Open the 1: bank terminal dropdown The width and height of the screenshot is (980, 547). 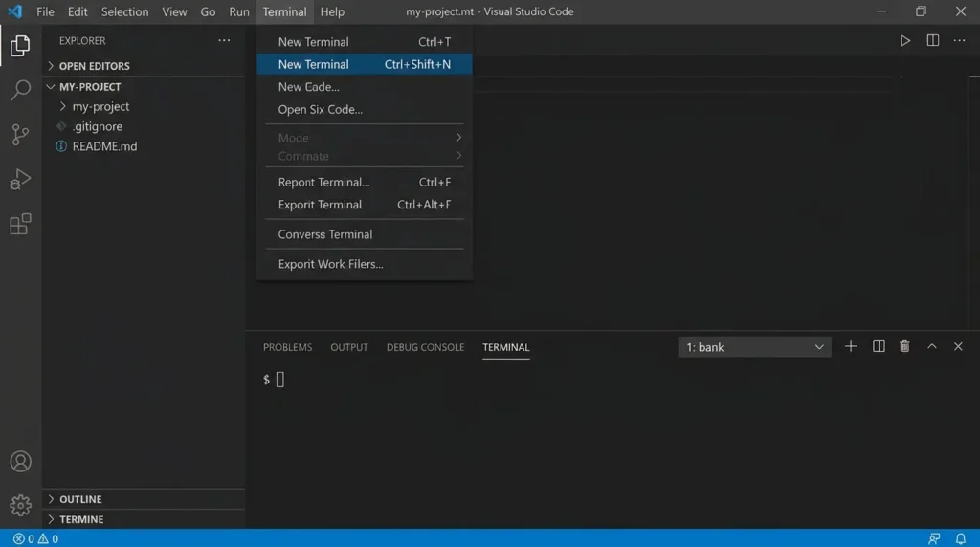tap(754, 347)
